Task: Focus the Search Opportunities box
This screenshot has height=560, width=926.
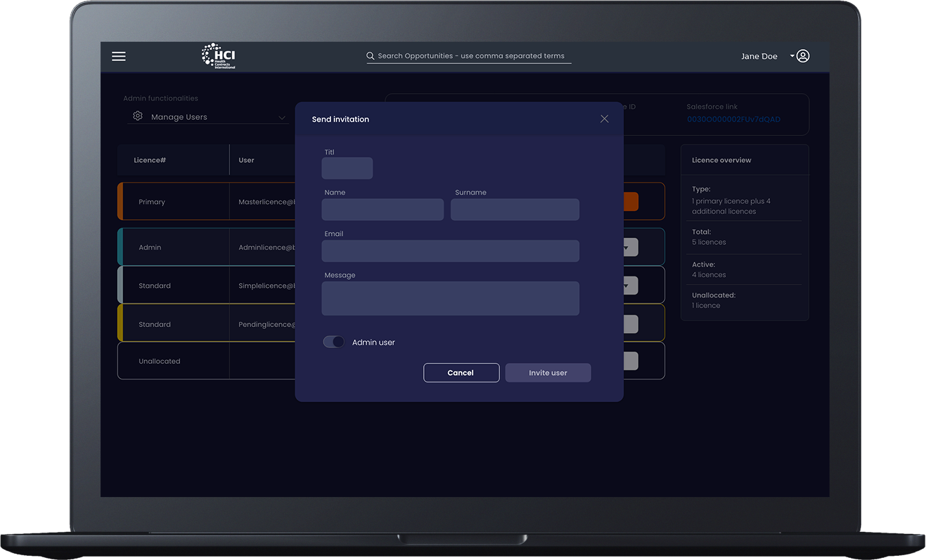Action: click(472, 56)
